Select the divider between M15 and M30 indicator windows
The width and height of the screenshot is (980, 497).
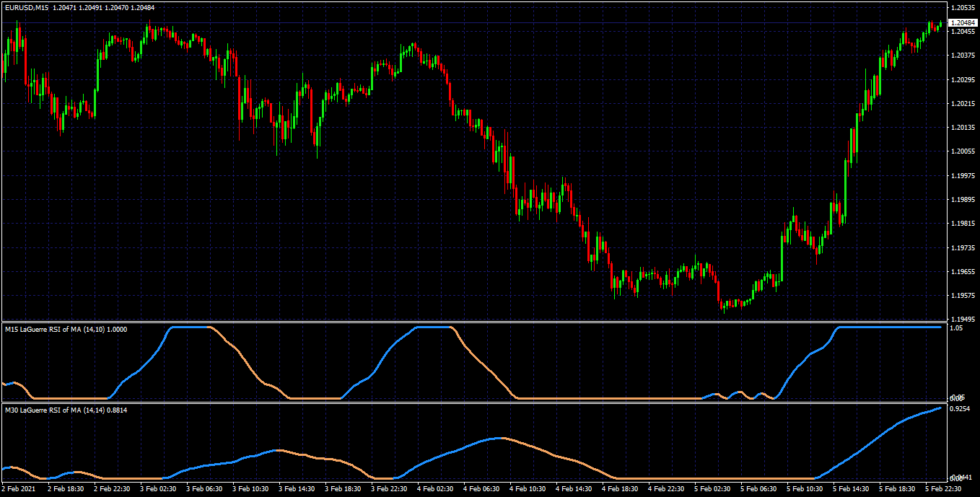(x=473, y=403)
